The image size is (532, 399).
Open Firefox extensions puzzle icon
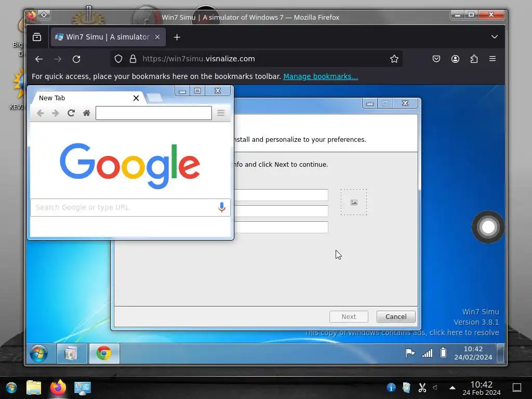coord(474,59)
